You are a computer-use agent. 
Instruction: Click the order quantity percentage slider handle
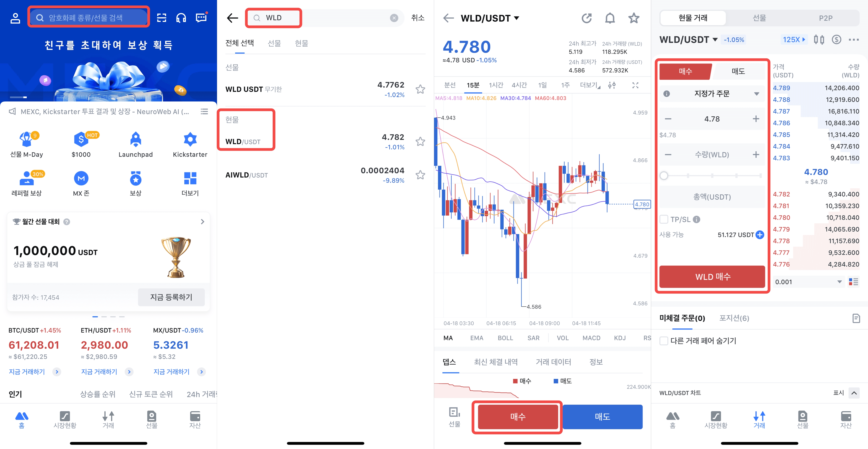[x=664, y=176]
